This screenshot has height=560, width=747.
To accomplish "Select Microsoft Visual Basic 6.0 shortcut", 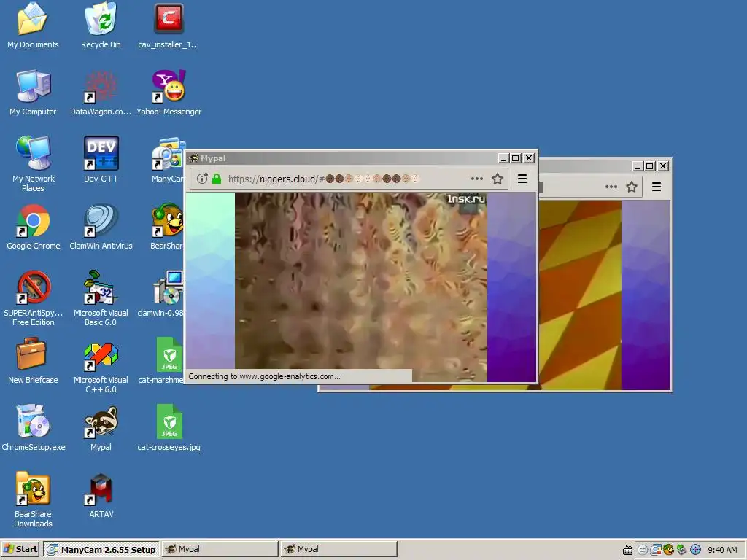I will [x=101, y=298].
